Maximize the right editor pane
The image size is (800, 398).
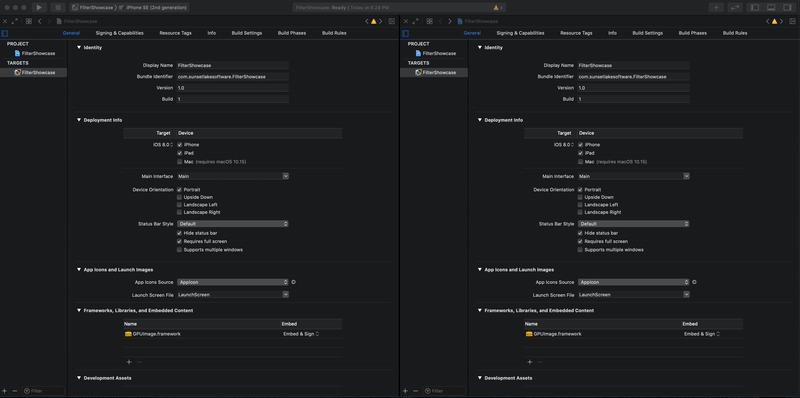415,21
